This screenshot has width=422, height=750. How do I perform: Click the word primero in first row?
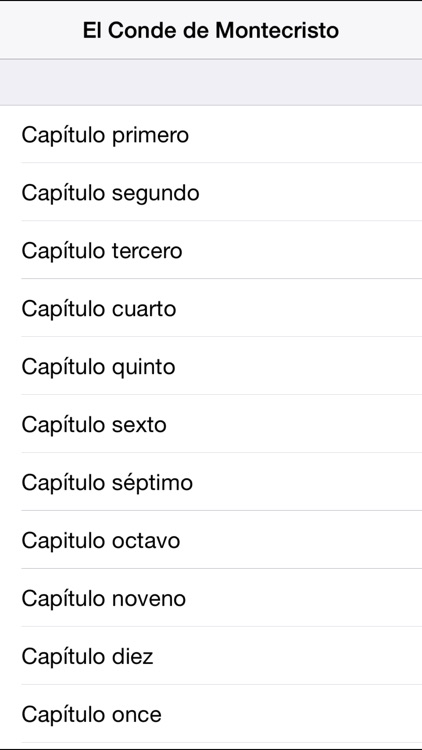pos(150,136)
